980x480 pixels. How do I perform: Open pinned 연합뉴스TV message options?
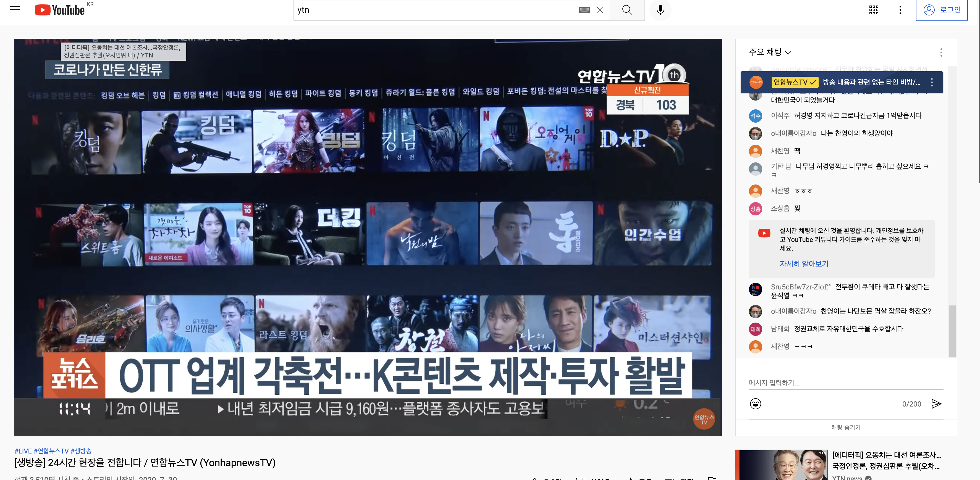[x=932, y=82]
